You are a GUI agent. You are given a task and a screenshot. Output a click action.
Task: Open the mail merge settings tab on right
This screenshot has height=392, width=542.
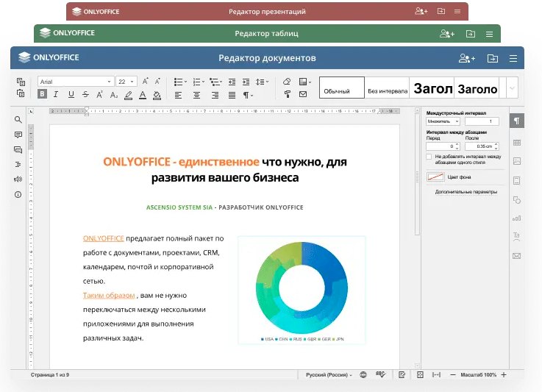click(517, 256)
